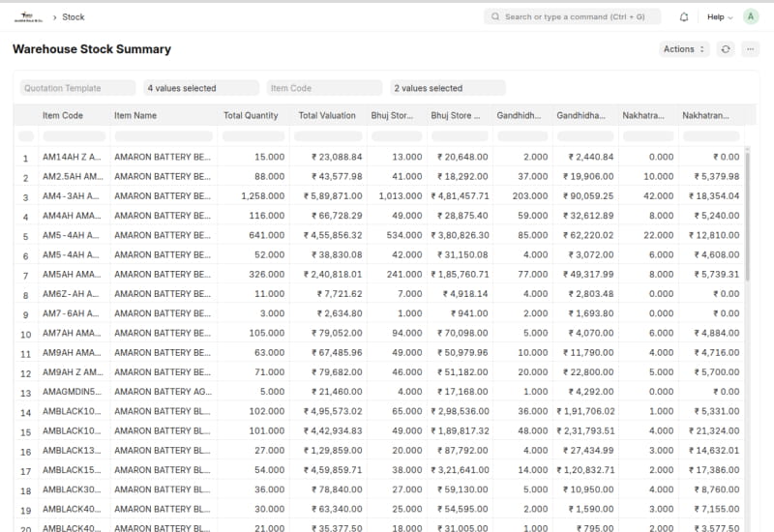774x532 pixels.
Task: Click total valuation ₹ 2,40,818.01
Action: point(333,275)
